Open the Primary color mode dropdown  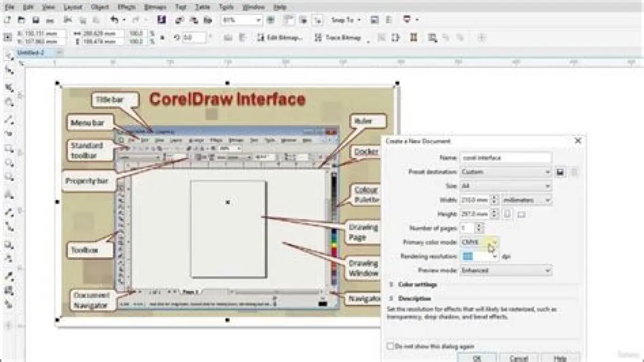coord(479,242)
